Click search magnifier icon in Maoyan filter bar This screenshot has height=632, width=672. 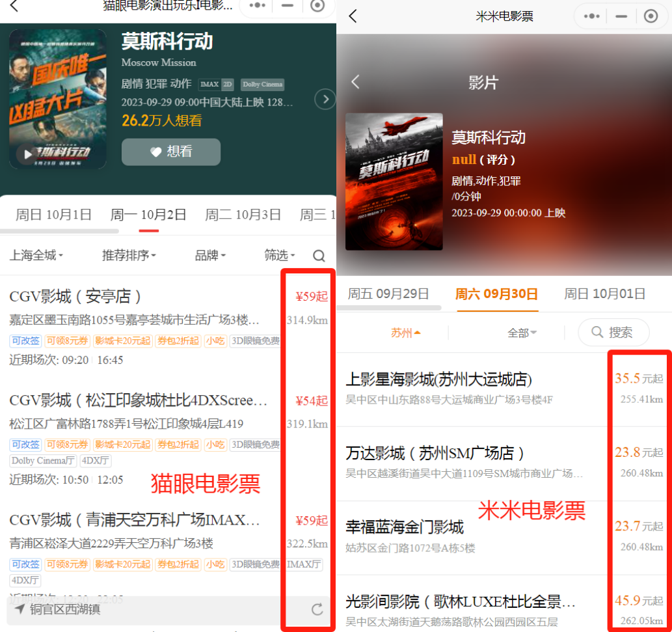319,256
